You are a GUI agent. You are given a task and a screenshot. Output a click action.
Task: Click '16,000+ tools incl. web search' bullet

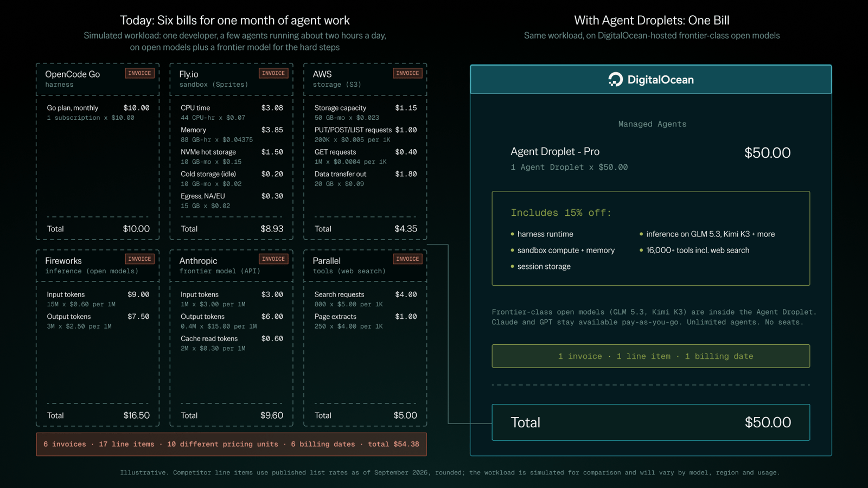pos(694,251)
